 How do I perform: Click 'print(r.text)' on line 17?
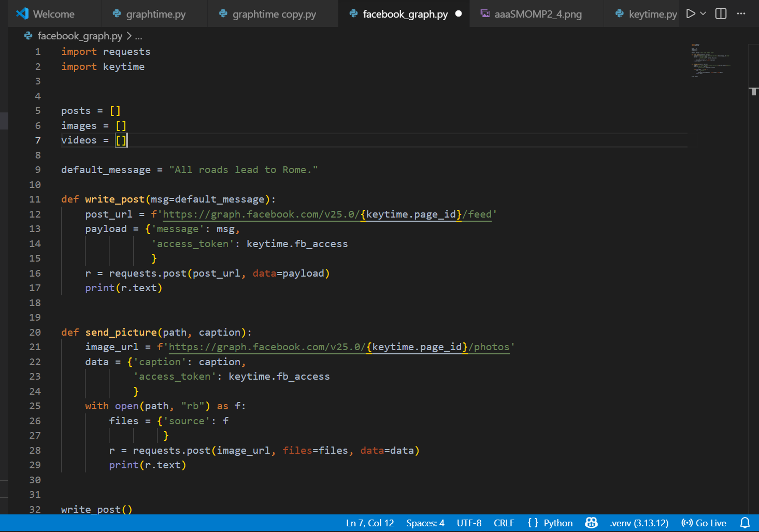coord(124,288)
